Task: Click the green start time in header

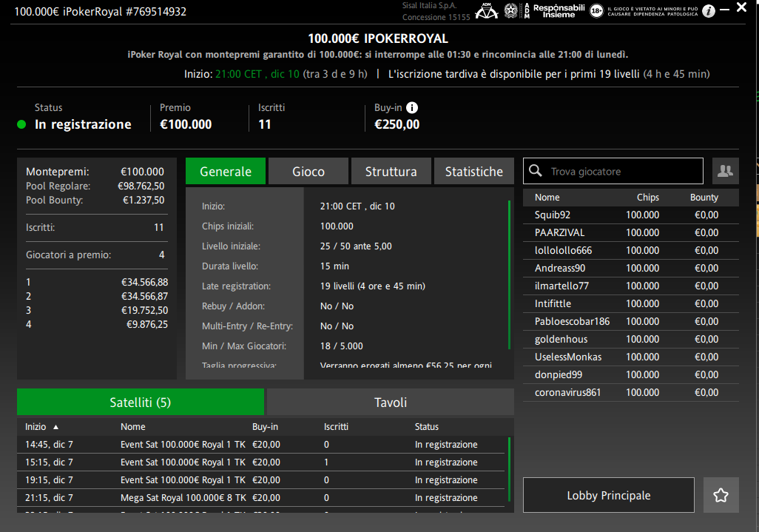Action: [257, 74]
